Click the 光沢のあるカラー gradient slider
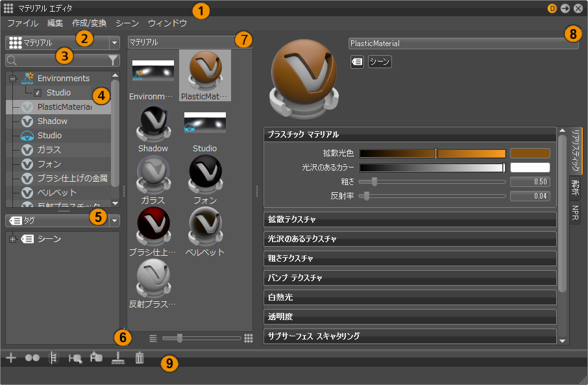 (432, 168)
